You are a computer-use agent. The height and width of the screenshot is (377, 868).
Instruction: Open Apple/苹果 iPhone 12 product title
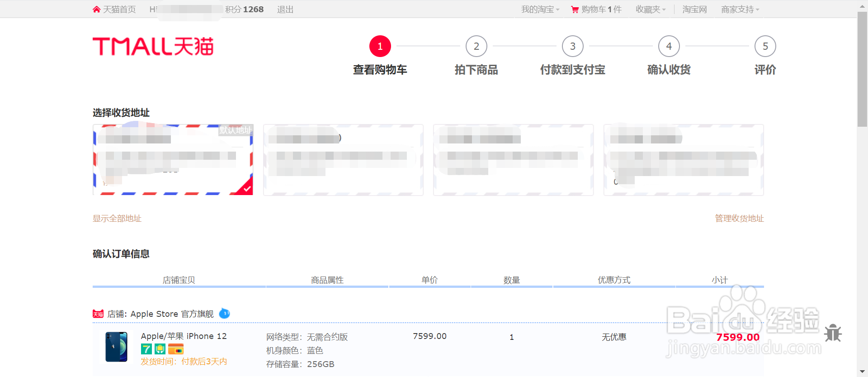[x=184, y=336]
